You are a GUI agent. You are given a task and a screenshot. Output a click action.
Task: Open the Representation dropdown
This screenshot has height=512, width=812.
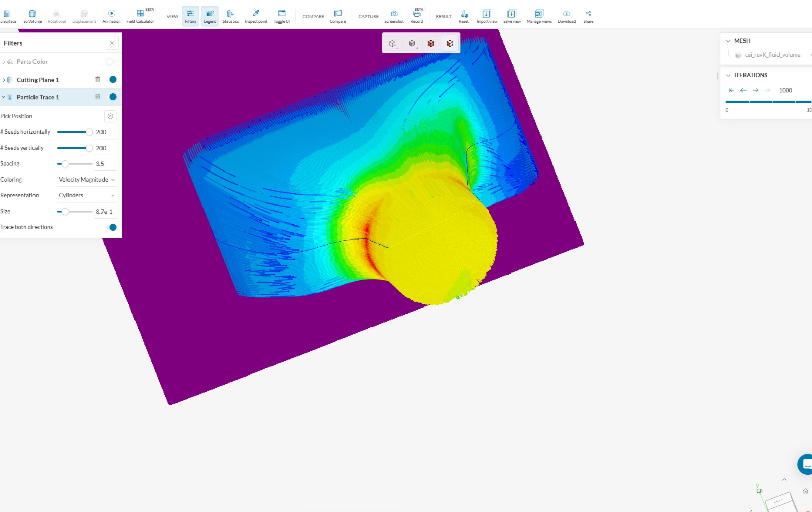(87, 195)
